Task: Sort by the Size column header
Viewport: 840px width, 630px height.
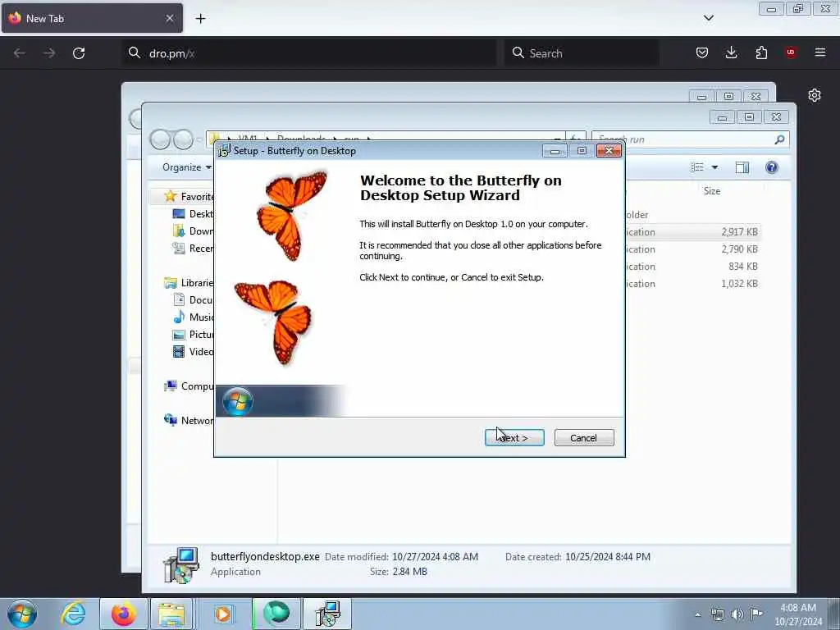Action: click(712, 190)
